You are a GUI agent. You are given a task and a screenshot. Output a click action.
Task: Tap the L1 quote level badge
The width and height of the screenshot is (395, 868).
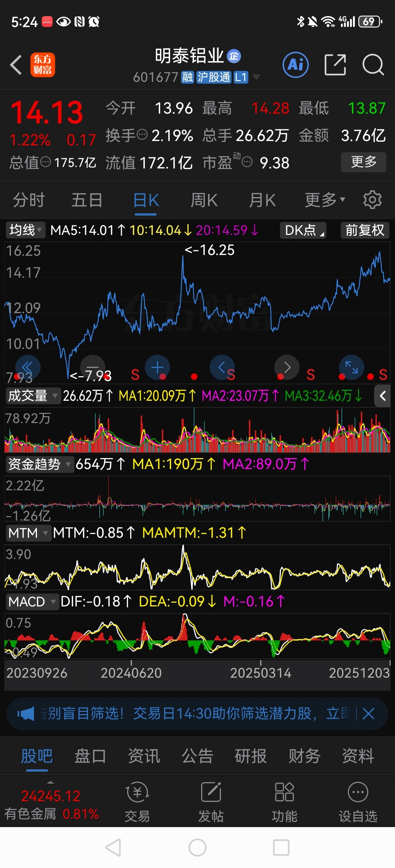(241, 77)
